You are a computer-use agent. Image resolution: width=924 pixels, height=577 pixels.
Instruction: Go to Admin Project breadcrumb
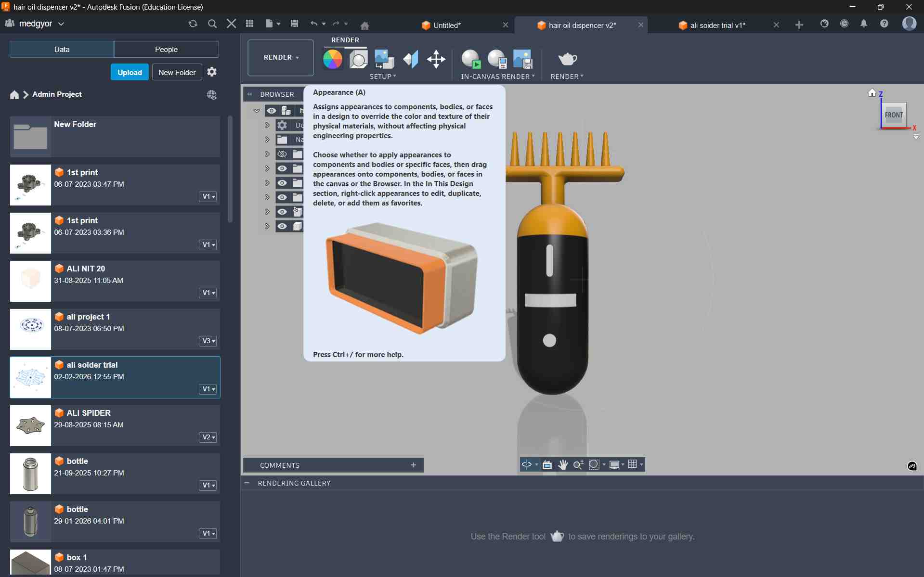pos(57,94)
